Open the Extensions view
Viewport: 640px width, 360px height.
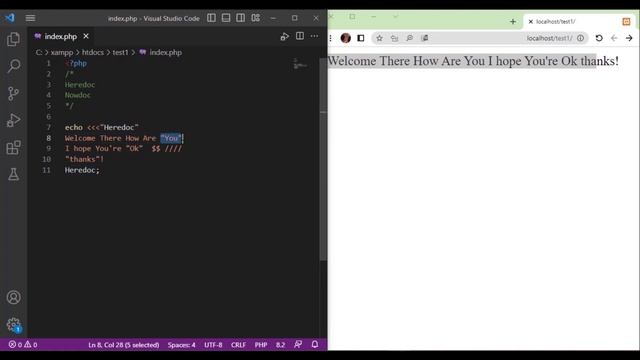[13, 147]
